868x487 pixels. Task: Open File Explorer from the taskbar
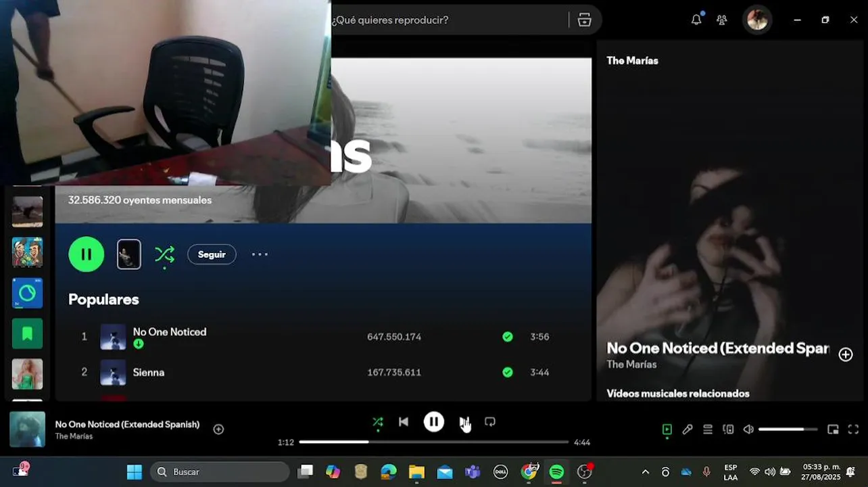(x=416, y=471)
